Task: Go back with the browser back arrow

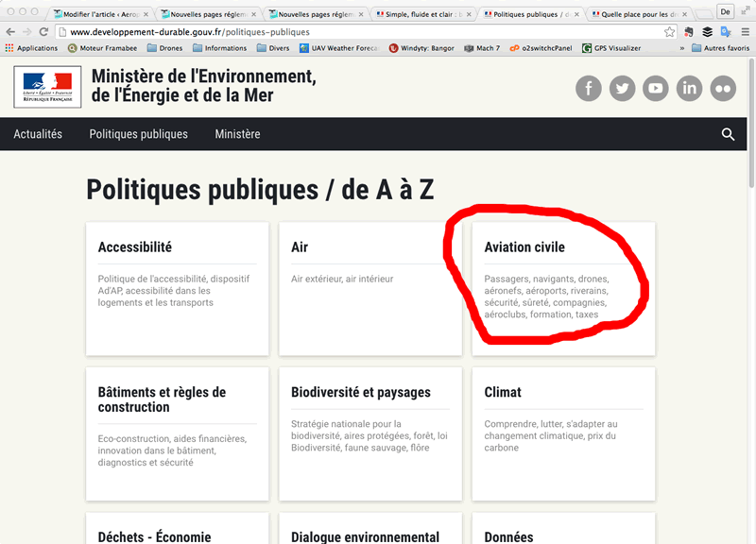Action: pyautogui.click(x=10, y=32)
